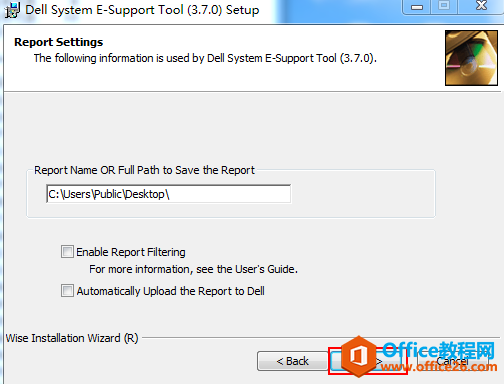Screen dimensions: 504x384
Task: Click the Report Settings heading
Action: click(x=59, y=42)
